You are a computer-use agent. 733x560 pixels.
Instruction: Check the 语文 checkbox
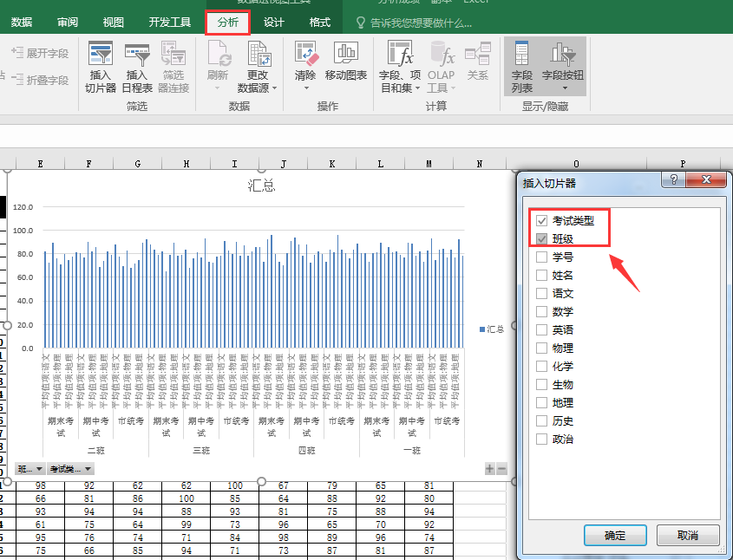tap(542, 293)
